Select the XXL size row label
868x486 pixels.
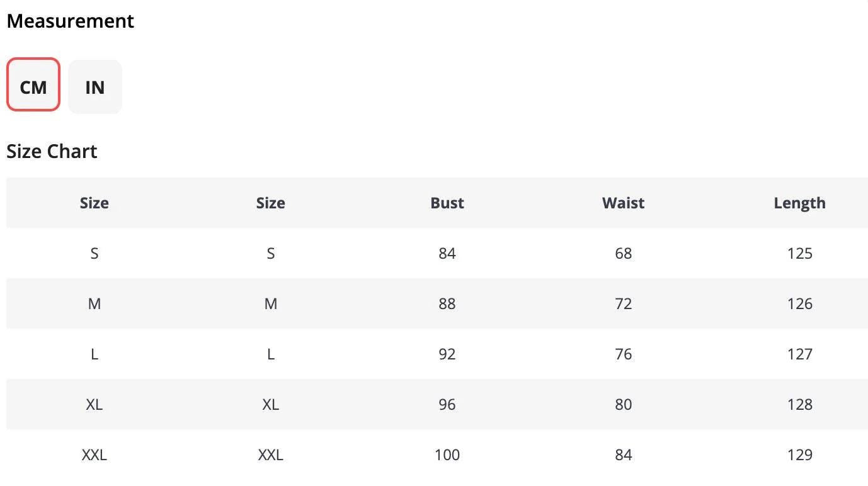(94, 455)
